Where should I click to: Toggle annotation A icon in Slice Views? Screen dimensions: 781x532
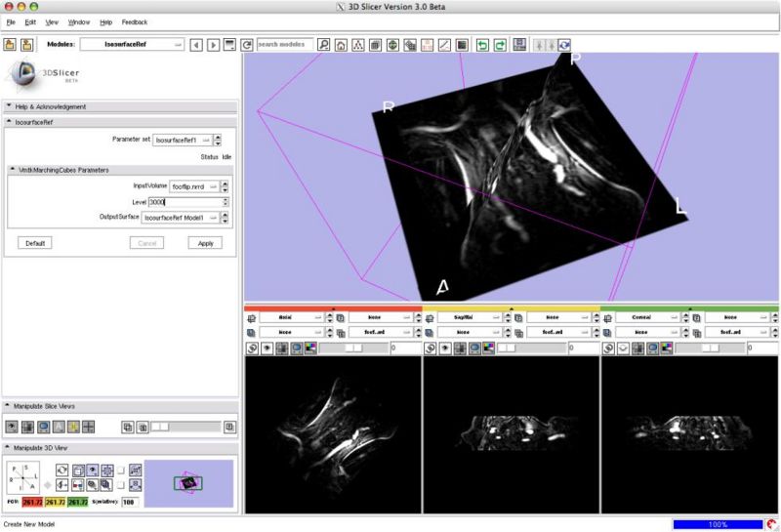coord(59,427)
